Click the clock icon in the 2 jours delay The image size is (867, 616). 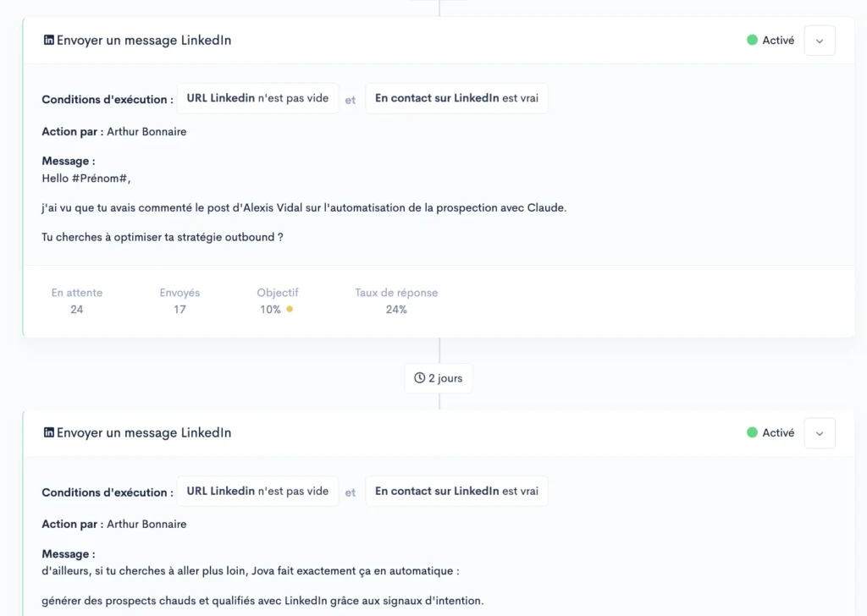point(420,378)
